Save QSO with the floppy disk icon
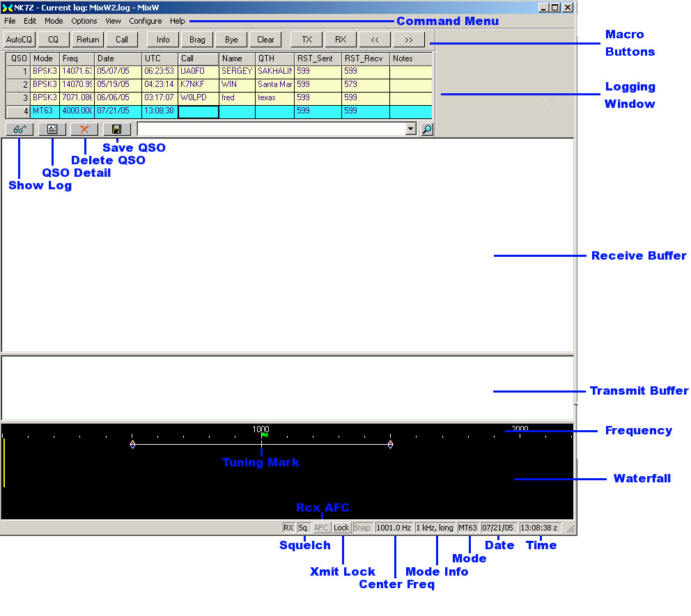691x616 pixels. pyautogui.click(x=117, y=129)
